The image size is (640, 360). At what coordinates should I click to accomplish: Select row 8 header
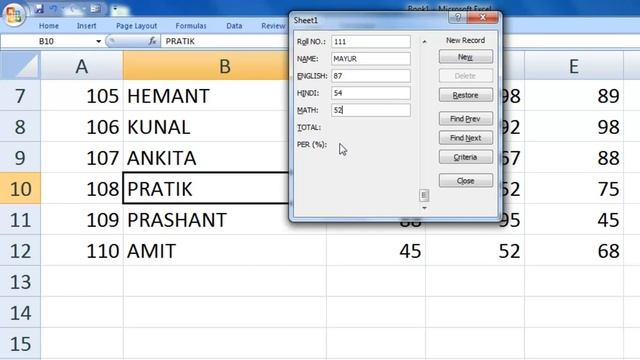coord(20,127)
